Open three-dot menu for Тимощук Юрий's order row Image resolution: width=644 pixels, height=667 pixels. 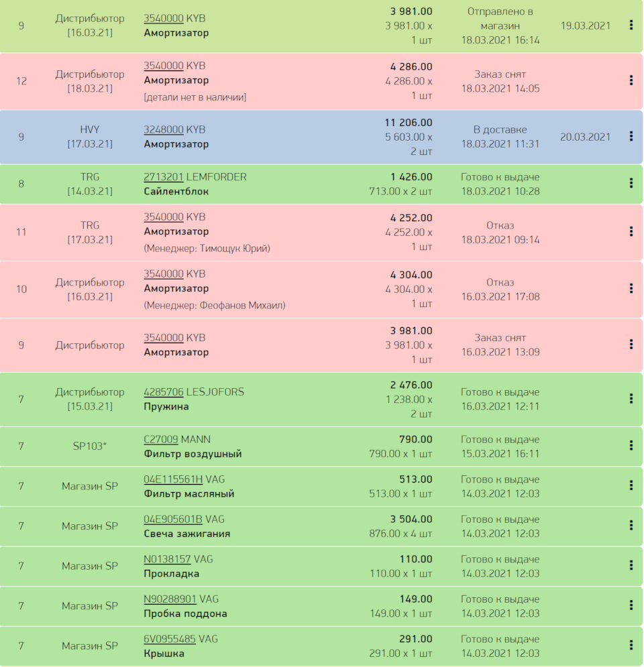point(631,231)
